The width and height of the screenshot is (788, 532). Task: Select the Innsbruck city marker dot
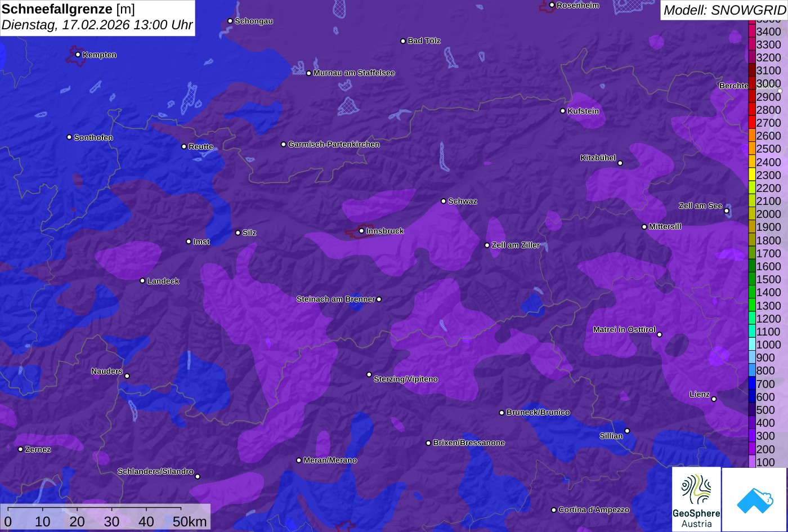click(x=361, y=231)
